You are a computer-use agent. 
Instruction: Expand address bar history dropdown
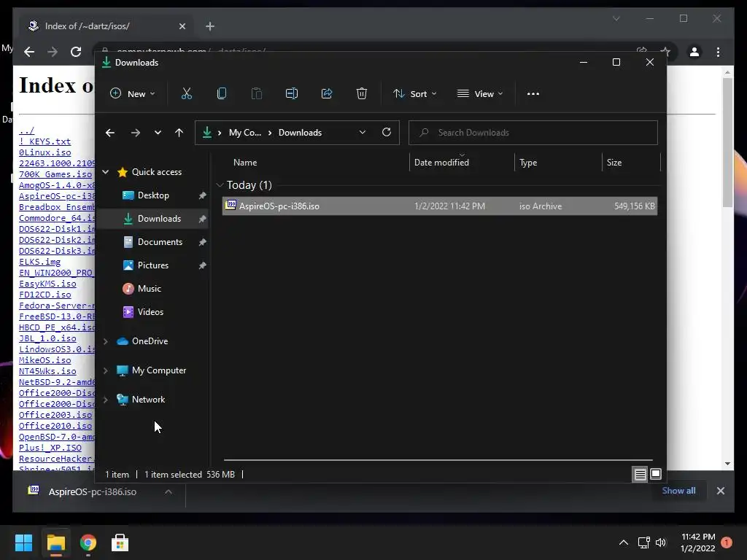[x=362, y=133]
